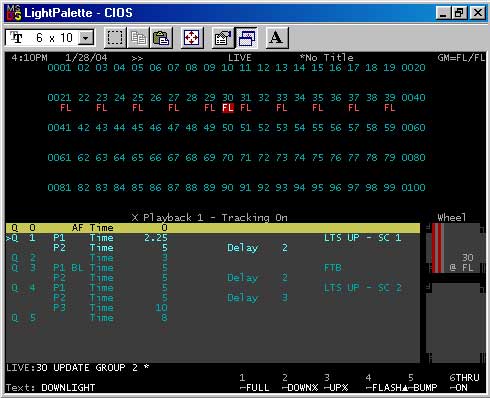Screen dimensions: 490x398
Task: Click the FL level under channel 39
Action: [x=389, y=108]
